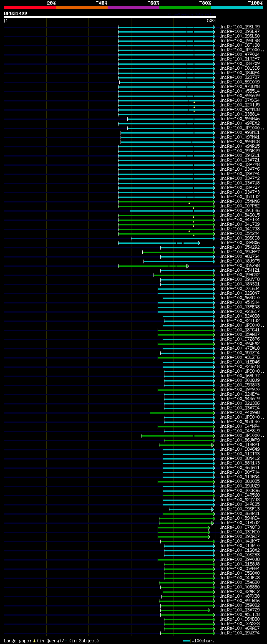267x644 pixels.
Task: Click label UniRef100_A9RHW6
Action: pos(239,119)
